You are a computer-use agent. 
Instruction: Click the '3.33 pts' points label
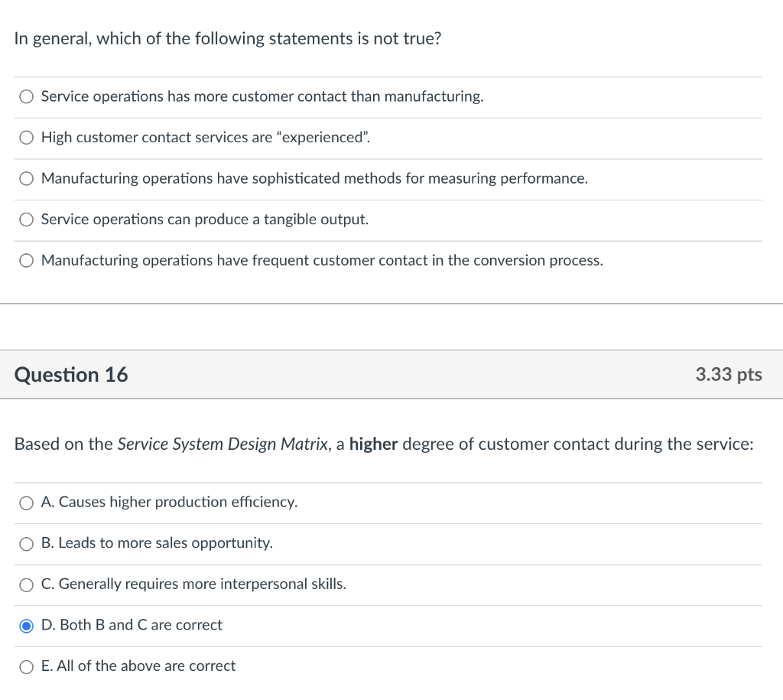728,375
